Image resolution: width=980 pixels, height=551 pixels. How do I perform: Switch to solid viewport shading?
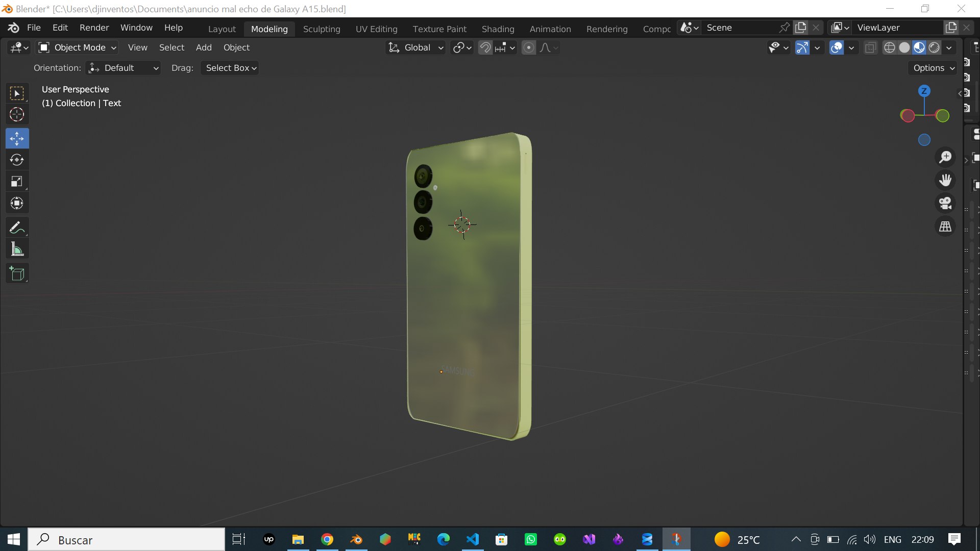[x=904, y=47]
